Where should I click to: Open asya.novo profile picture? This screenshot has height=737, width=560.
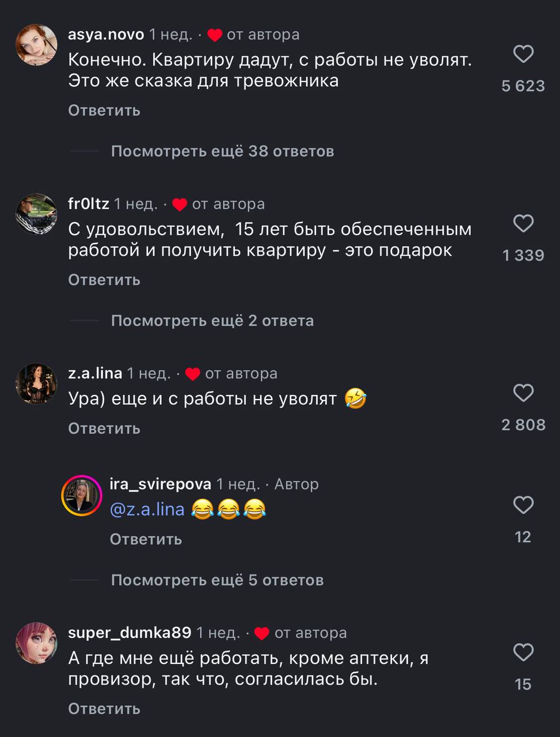point(36,44)
